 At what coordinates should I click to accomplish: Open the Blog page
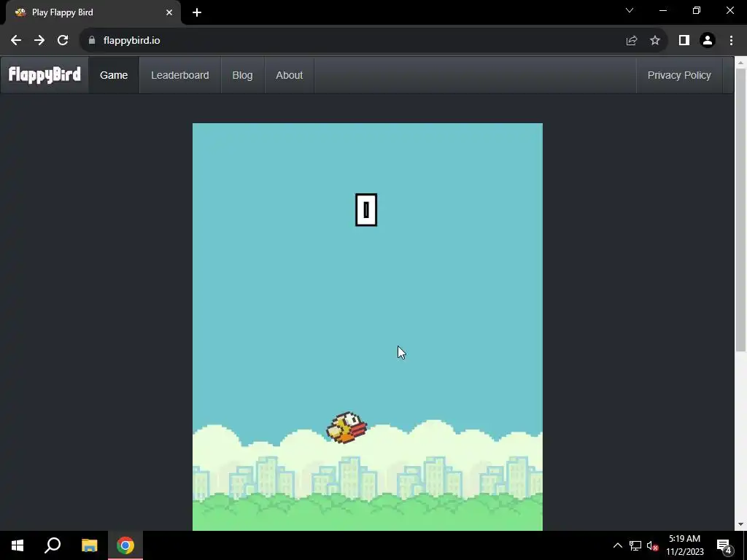242,75
